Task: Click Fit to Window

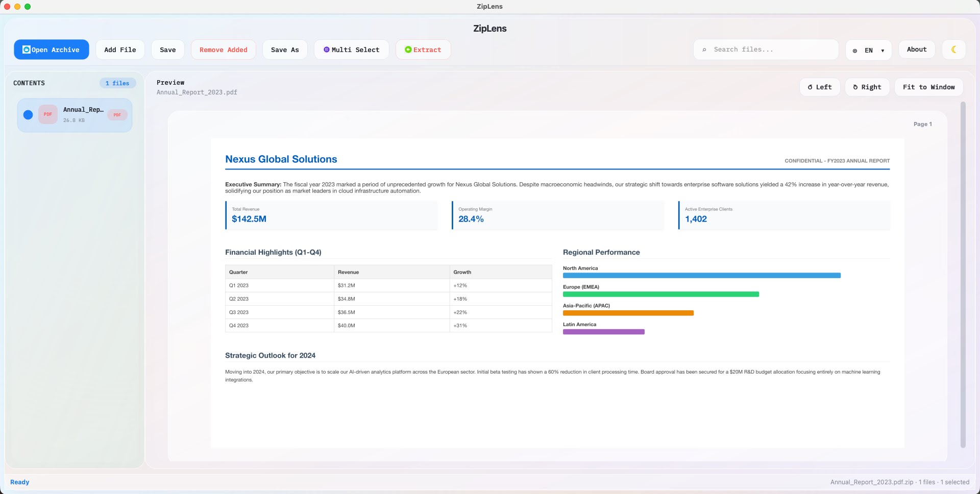Action: (x=928, y=87)
